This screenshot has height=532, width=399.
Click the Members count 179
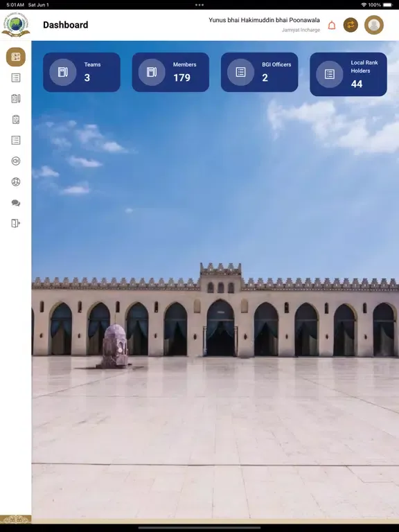tap(182, 78)
